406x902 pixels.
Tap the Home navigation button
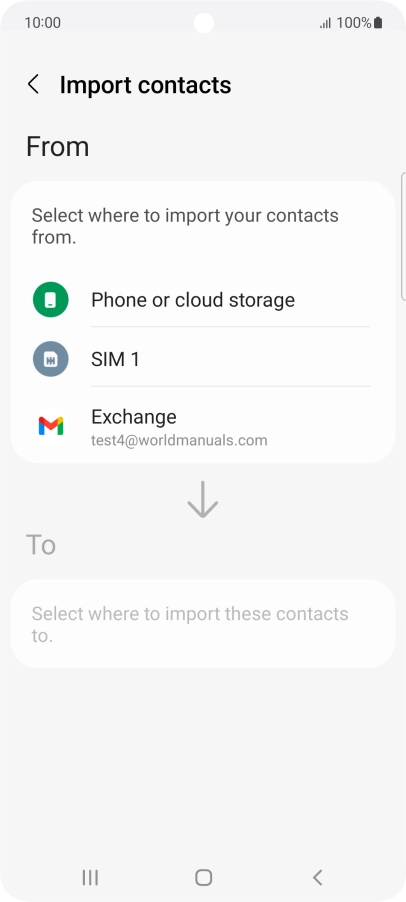(x=204, y=877)
